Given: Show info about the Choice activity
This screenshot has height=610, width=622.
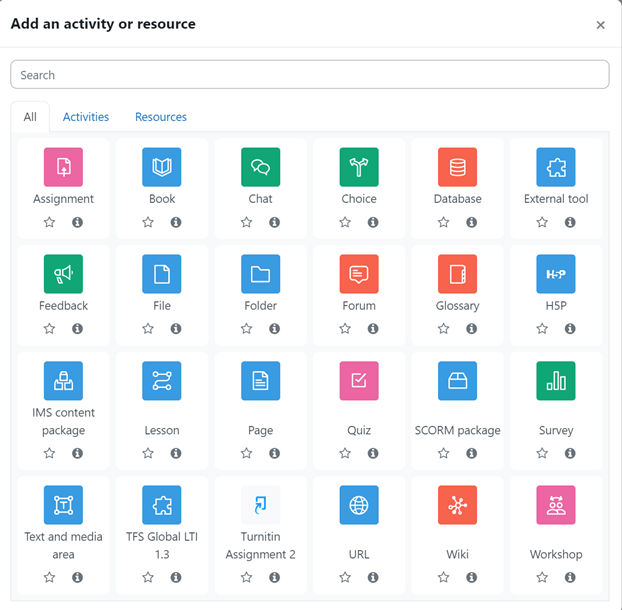Looking at the screenshot, I should [373, 222].
